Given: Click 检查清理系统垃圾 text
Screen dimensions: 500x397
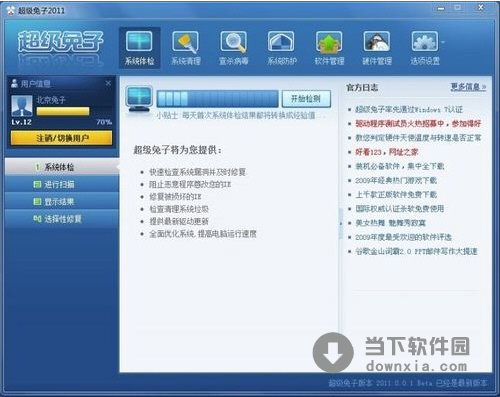Looking at the screenshot, I should coord(179,209).
